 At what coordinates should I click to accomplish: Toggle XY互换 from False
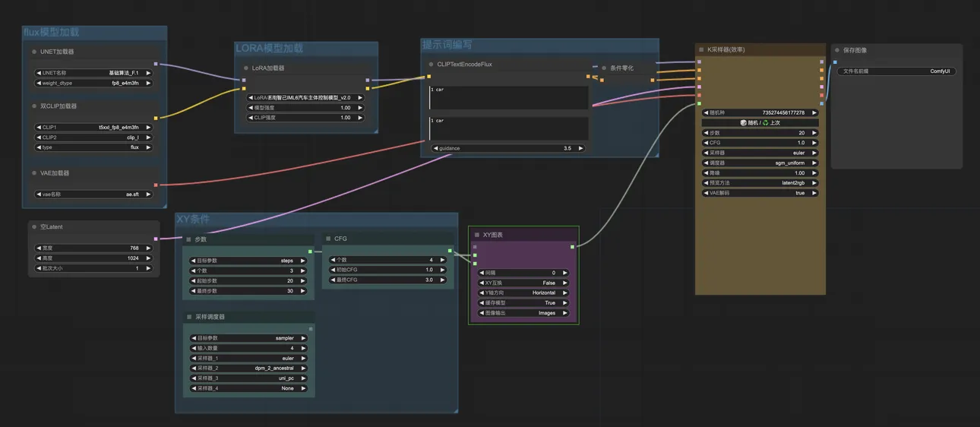pos(524,283)
